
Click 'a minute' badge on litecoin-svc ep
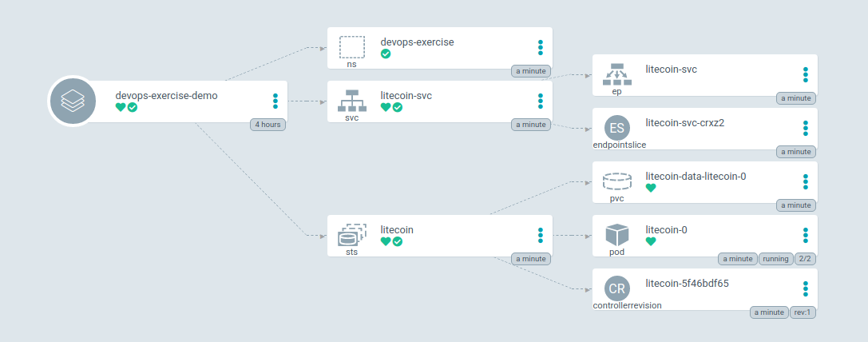(796, 98)
